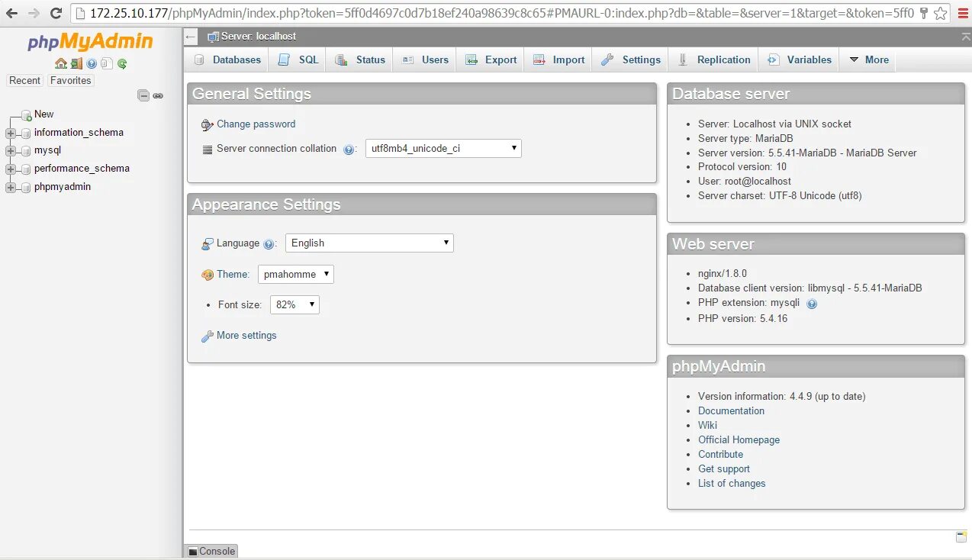Visit the Official Homepage link
Viewport: 972px width, 560px height.
[x=739, y=440]
